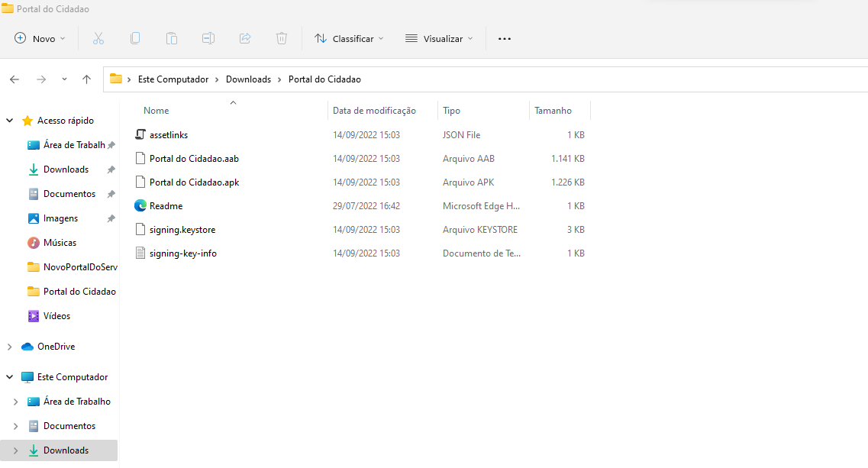Click the assetlinks JSON file icon
The height and width of the screenshot is (468, 868).
(x=140, y=134)
